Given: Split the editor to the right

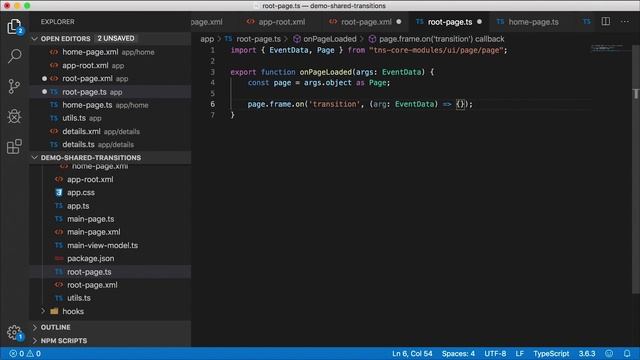Looking at the screenshot, I should (606, 22).
